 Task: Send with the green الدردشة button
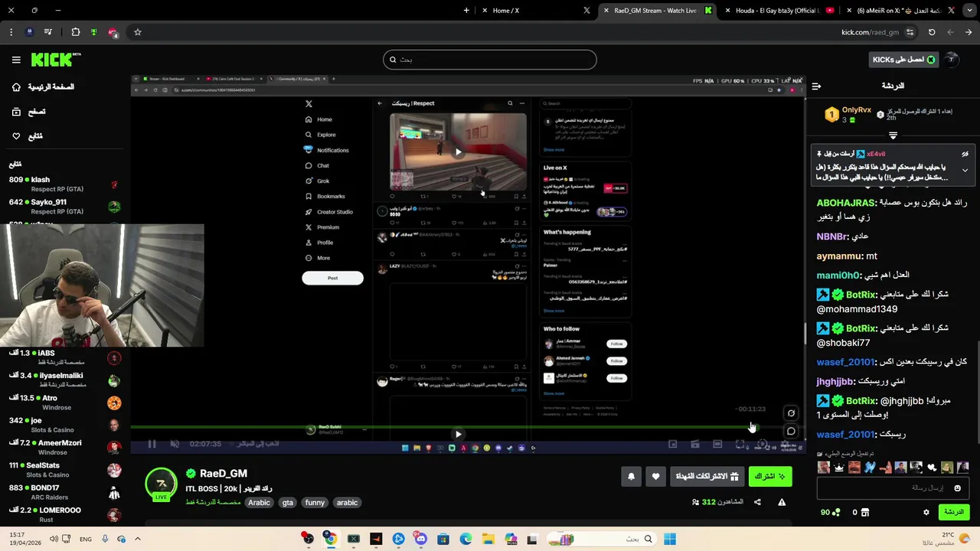pos(954,512)
